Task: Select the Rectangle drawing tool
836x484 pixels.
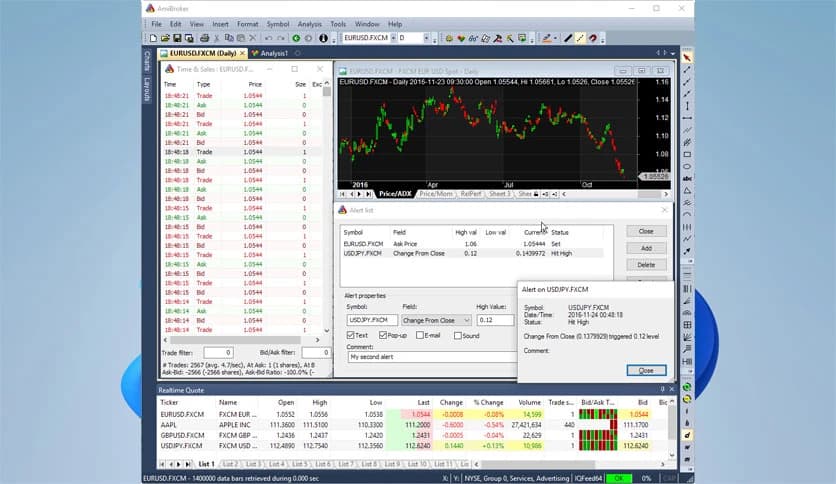Action: tap(687, 155)
